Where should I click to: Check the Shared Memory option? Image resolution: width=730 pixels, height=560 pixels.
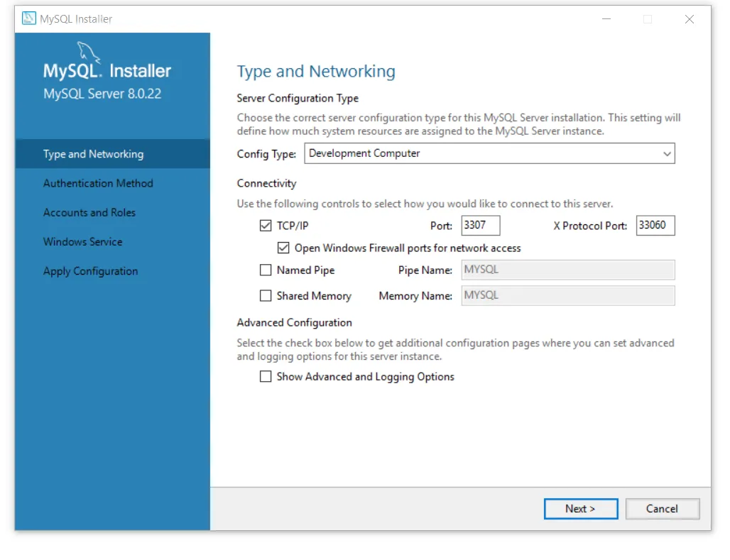click(266, 295)
